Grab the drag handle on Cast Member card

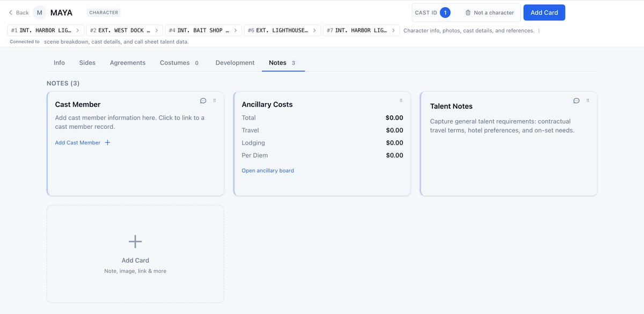215,100
